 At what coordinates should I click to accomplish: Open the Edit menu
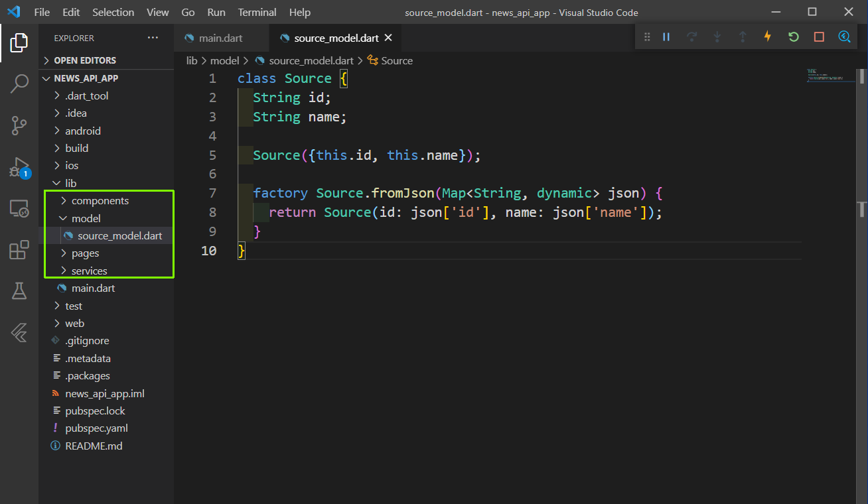point(71,12)
